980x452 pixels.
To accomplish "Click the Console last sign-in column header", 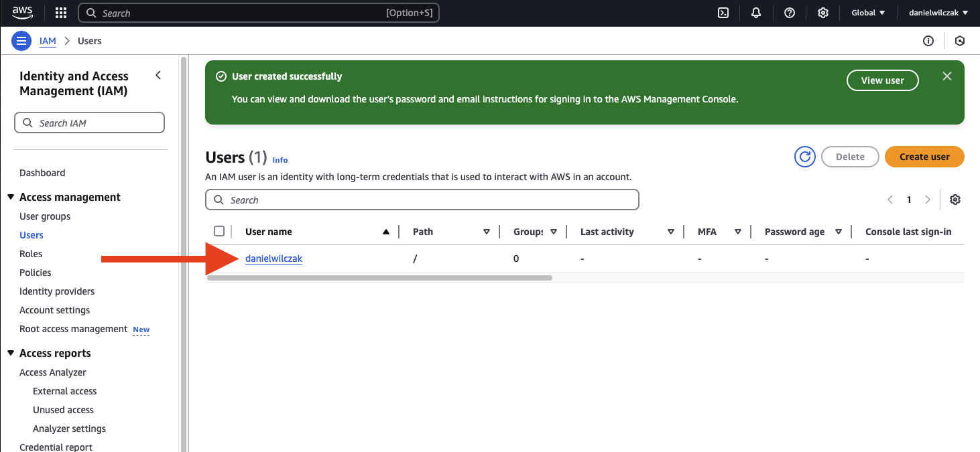I will [908, 232].
